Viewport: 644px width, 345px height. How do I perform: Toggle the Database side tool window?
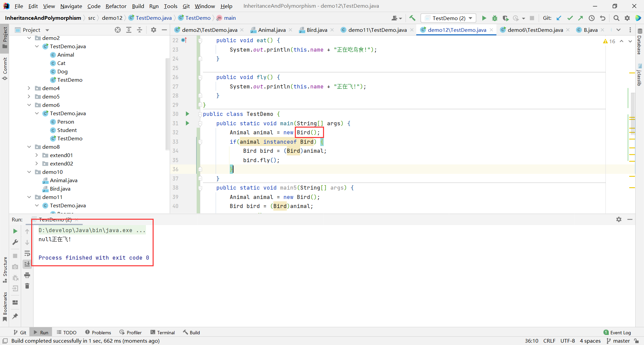[x=639, y=42]
